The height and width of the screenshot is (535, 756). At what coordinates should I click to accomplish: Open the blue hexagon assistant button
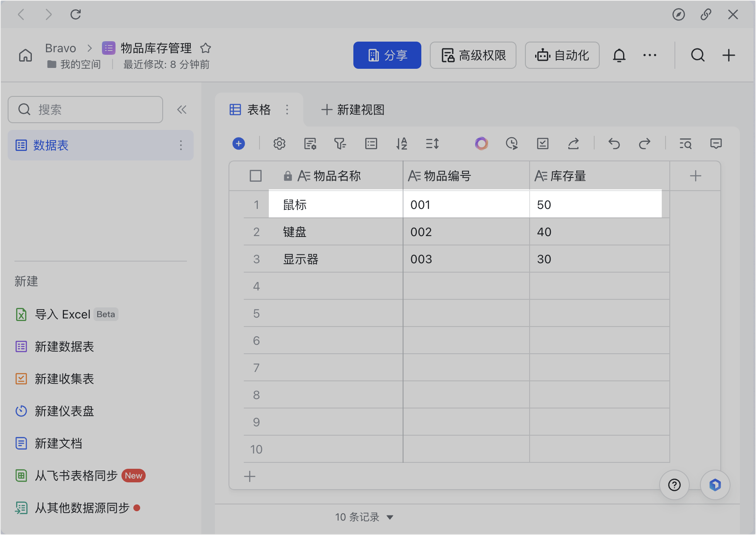pyautogui.click(x=715, y=485)
